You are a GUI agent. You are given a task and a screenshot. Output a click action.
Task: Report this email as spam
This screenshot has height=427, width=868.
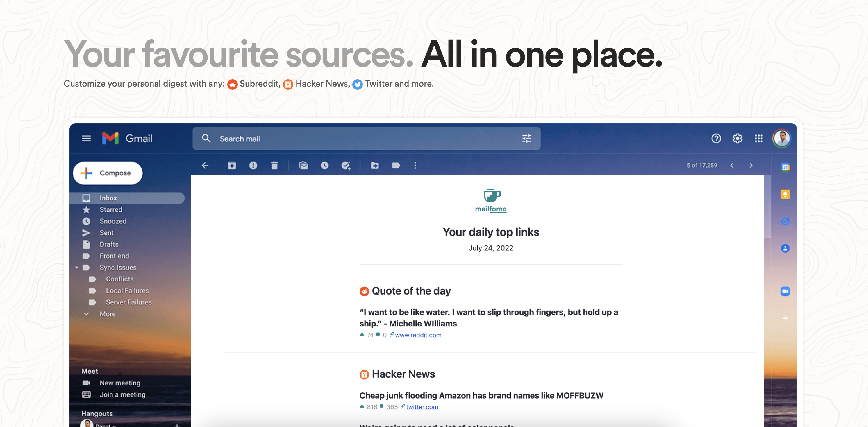tap(253, 165)
